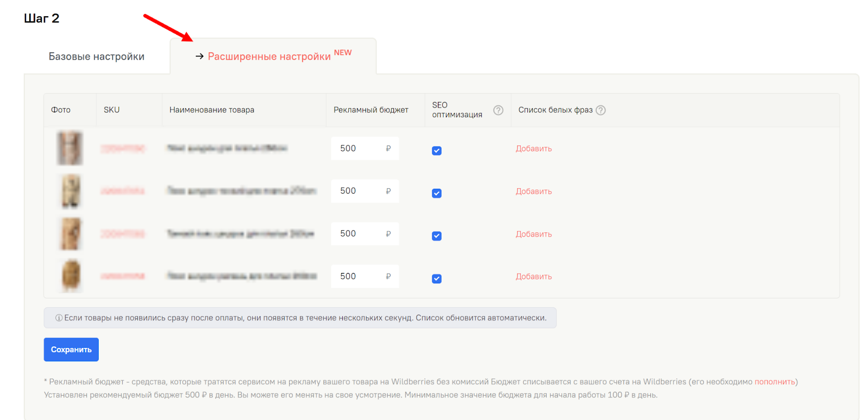The image size is (868, 420).
Task: Click second row budget field with 500
Action: tap(358, 191)
